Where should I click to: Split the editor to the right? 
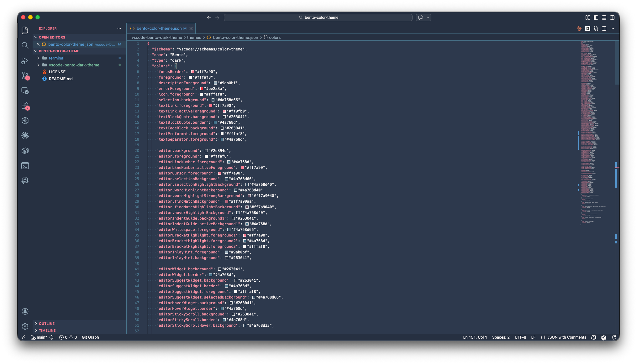point(604,29)
